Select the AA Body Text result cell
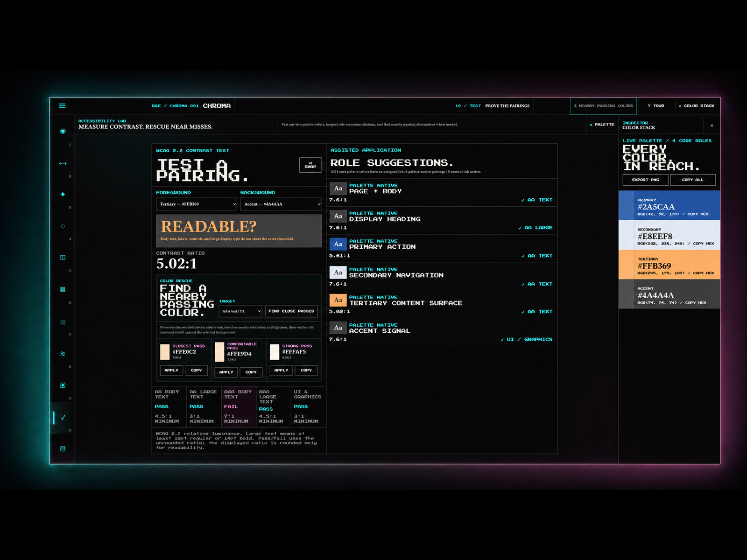The height and width of the screenshot is (560, 747). [169, 406]
